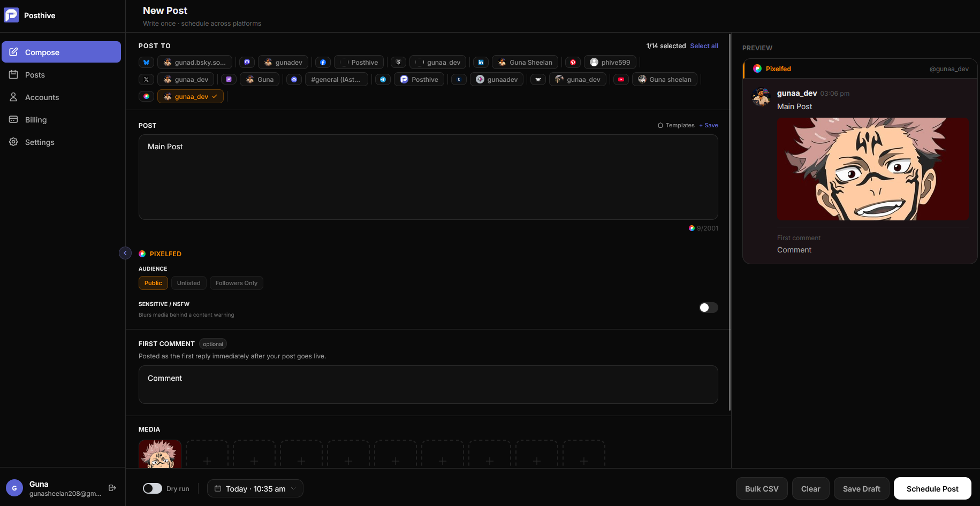Viewport: 980px width, 506px height.
Task: Open Settings in the sidebar
Action: 61,142
